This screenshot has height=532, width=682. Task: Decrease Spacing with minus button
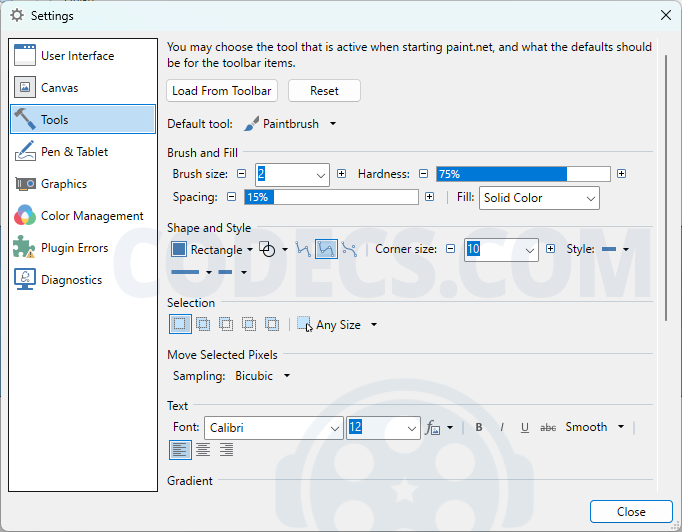point(231,197)
